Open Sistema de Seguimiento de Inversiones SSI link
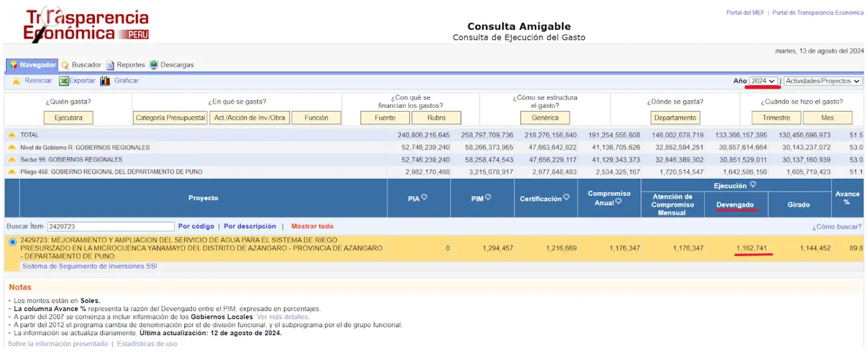The width and height of the screenshot is (868, 357). (x=89, y=266)
